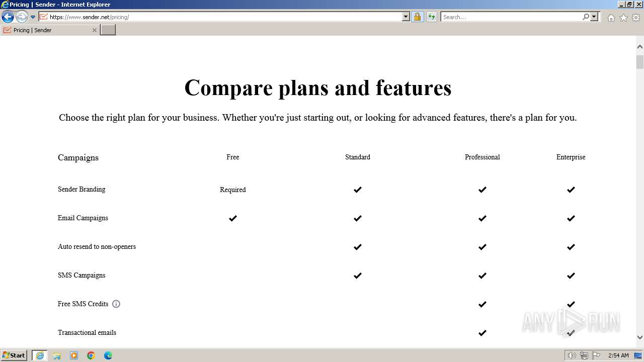Click Professional checkmark for Free SMS Credits

pos(482,304)
